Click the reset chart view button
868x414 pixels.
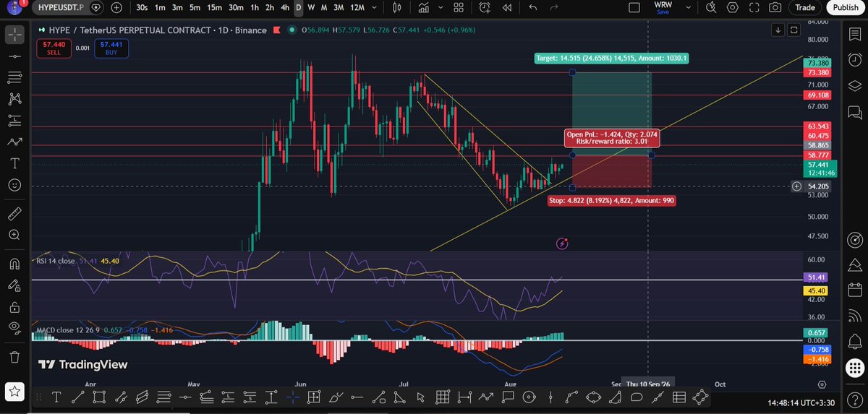(793, 30)
